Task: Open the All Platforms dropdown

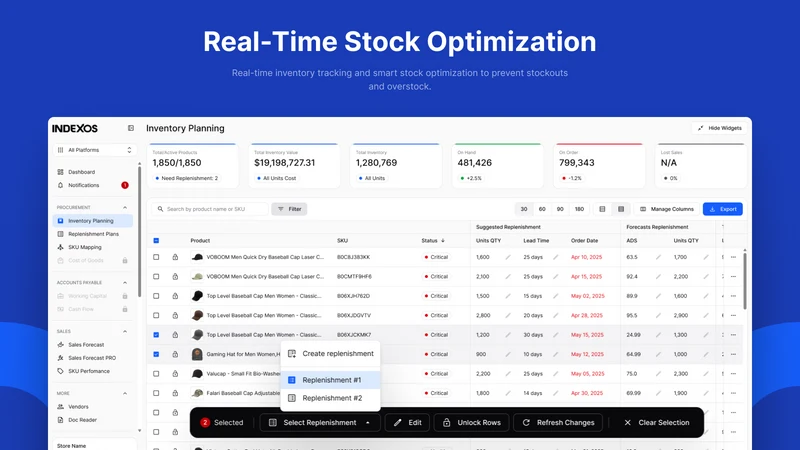Action: (94, 150)
